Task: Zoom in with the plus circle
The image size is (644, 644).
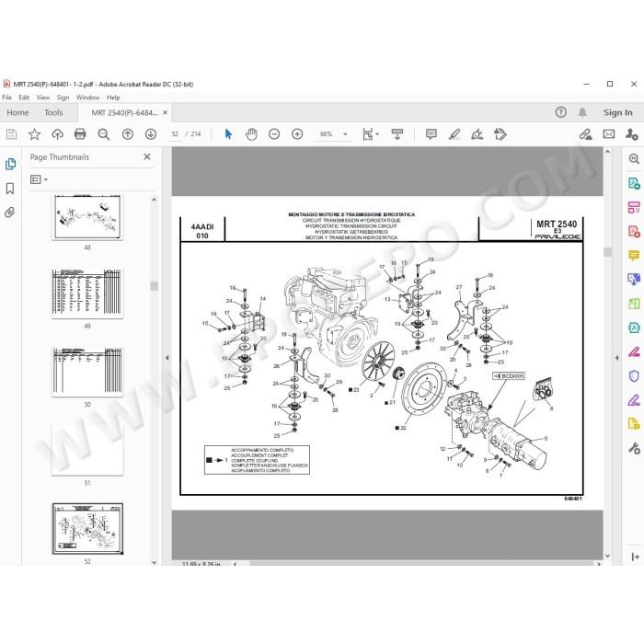Action: 297,134
